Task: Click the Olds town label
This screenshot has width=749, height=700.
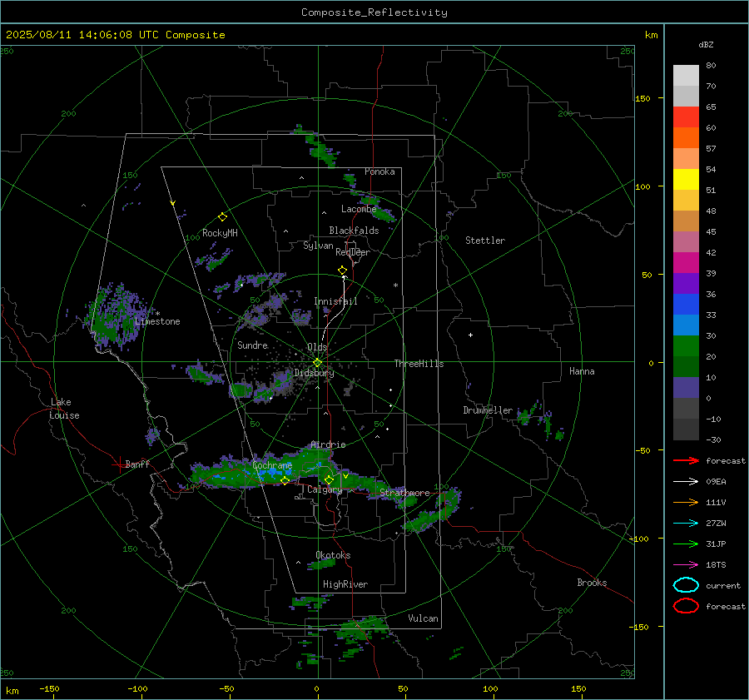Action: tap(317, 347)
